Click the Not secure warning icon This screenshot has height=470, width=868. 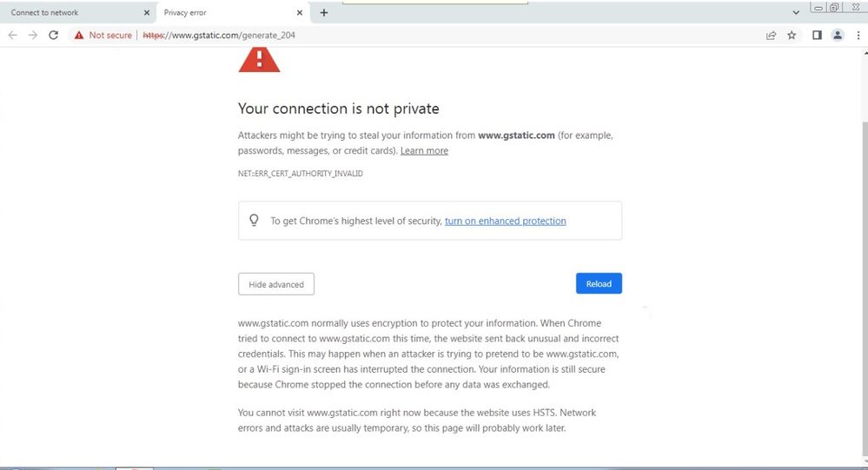(x=79, y=36)
